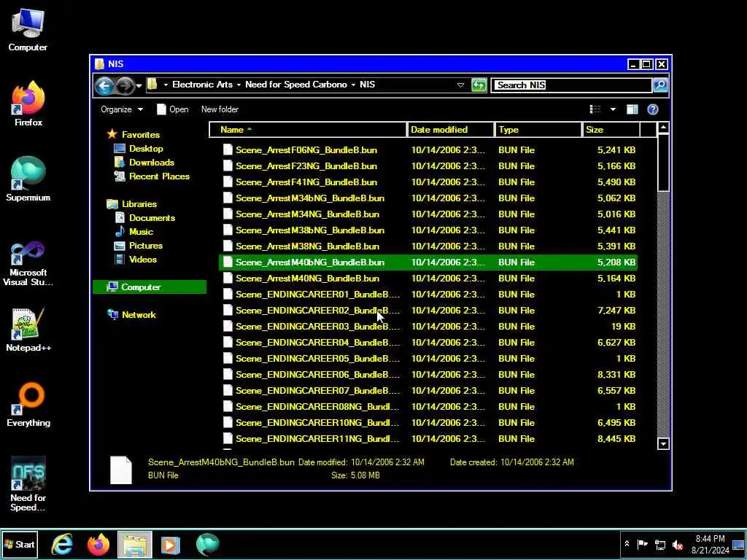Expand the Need for Speed Carbono breadcrumb arrow

354,85
